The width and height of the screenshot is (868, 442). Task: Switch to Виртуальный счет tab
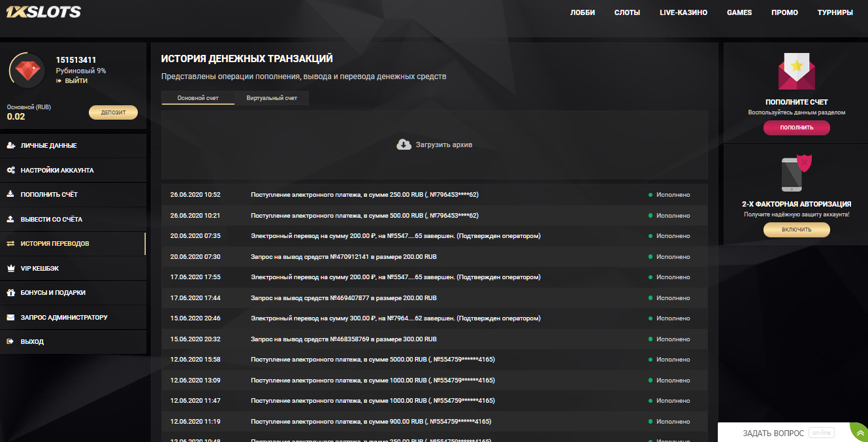coord(272,98)
